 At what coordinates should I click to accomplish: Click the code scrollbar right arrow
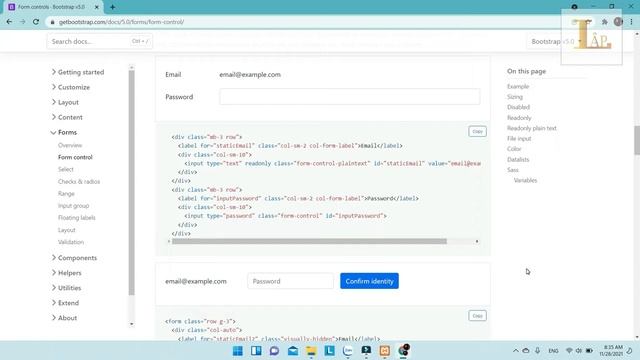click(477, 242)
